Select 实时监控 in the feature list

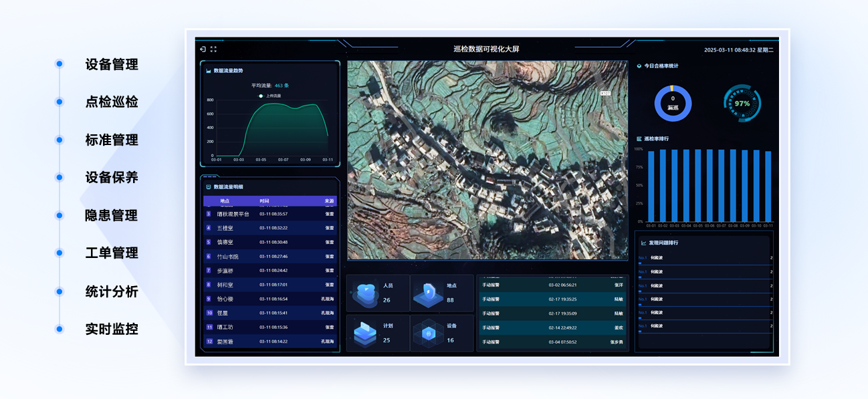click(x=111, y=329)
